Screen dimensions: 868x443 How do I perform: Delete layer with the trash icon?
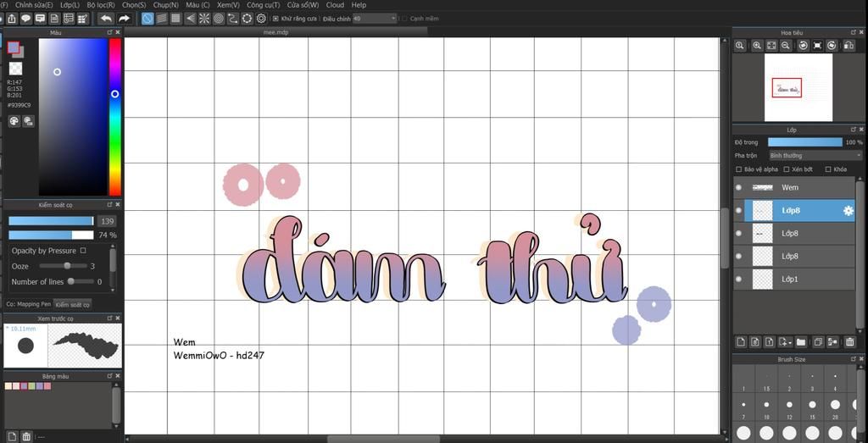850,342
